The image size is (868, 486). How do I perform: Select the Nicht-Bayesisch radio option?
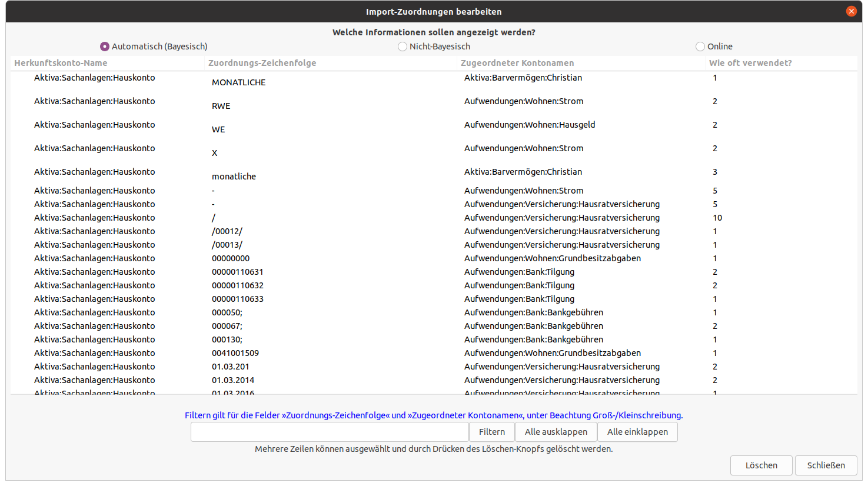point(403,46)
